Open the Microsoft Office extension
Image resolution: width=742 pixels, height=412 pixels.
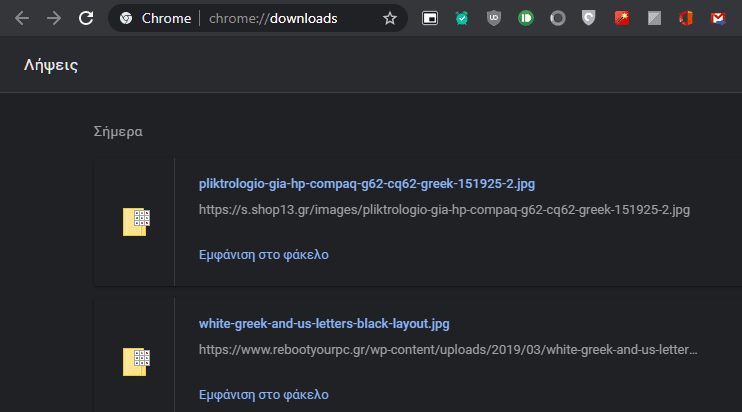pos(686,18)
